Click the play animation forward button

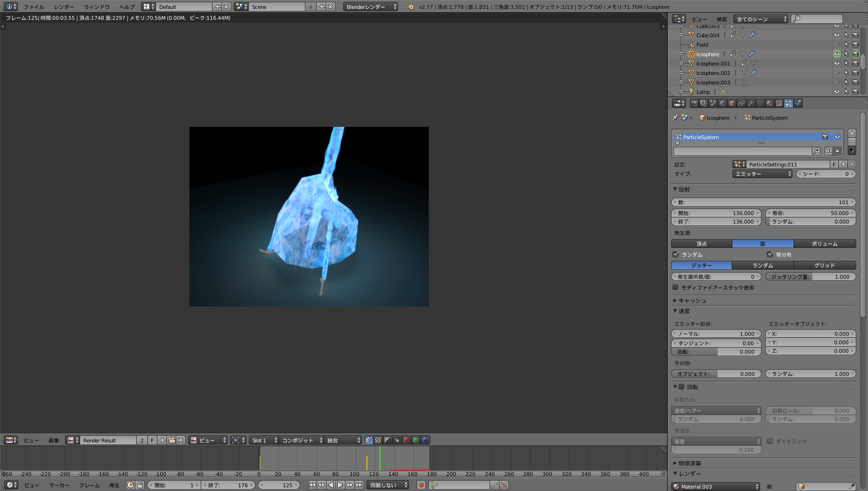click(x=340, y=485)
